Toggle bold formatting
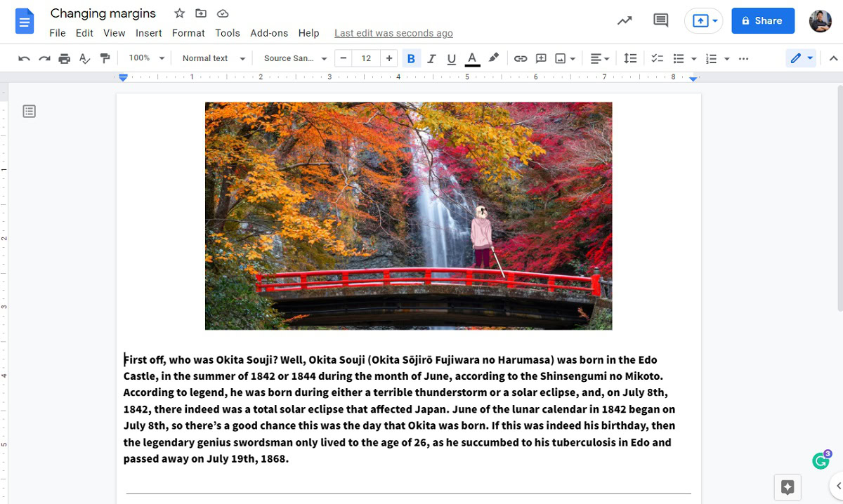Viewport: 843px width, 504px height. pos(411,58)
